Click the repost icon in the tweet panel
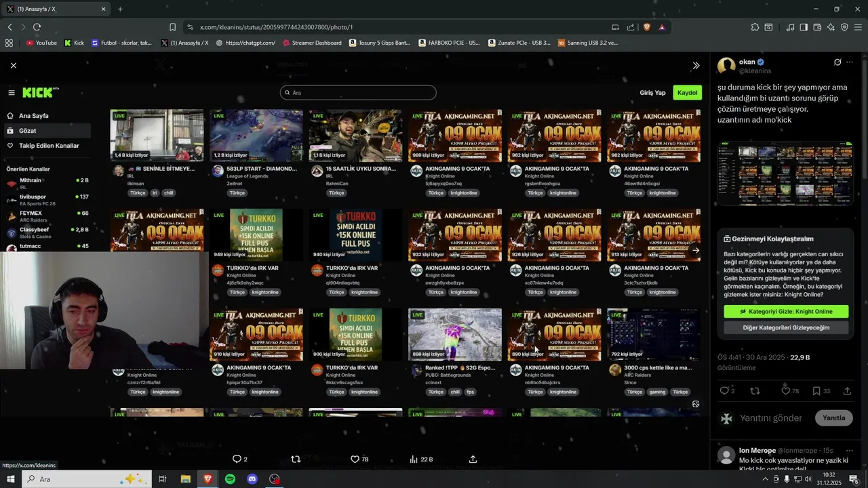Viewport: 868px width, 488px height. [755, 391]
